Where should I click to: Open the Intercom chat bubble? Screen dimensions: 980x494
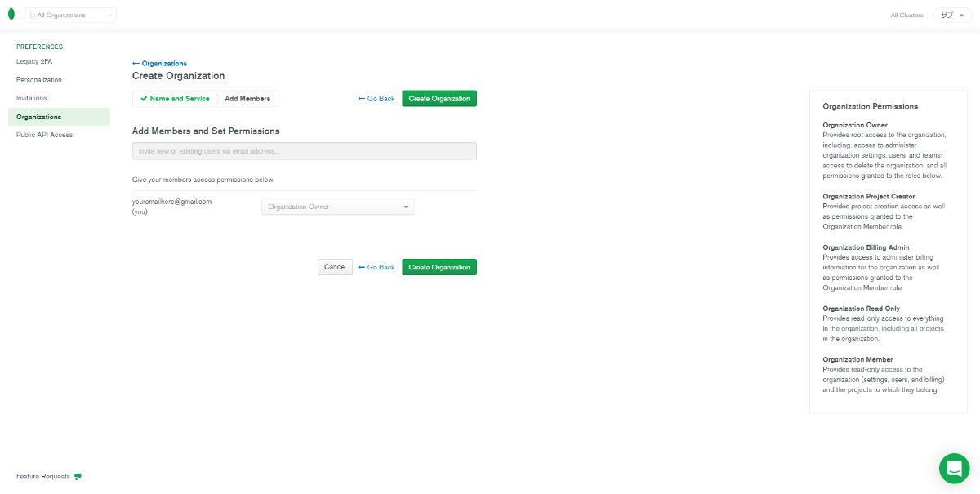point(954,468)
